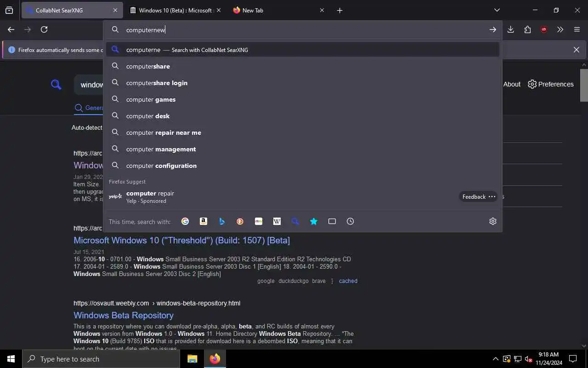Search this time with Wikipedia
Screen dimensions: 588x368
[x=277, y=221]
